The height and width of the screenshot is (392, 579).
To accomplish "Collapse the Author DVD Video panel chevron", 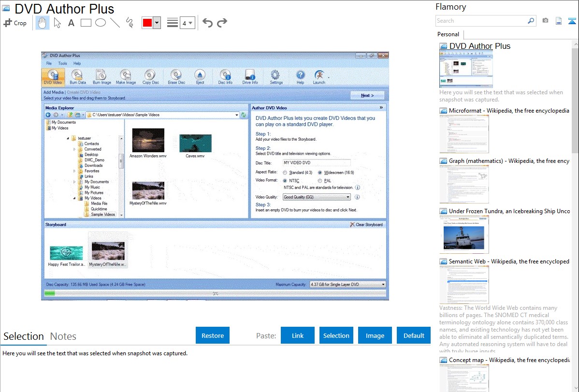I will pyautogui.click(x=381, y=107).
